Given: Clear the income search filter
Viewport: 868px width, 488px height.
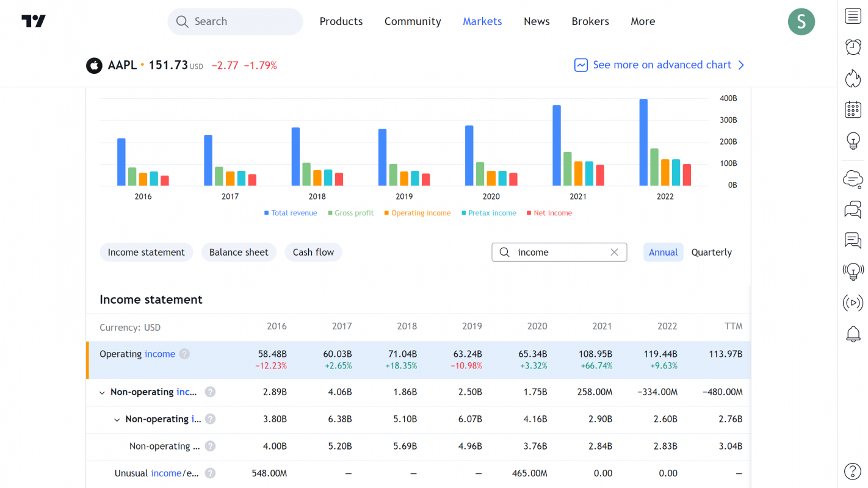Looking at the screenshot, I should [x=614, y=252].
